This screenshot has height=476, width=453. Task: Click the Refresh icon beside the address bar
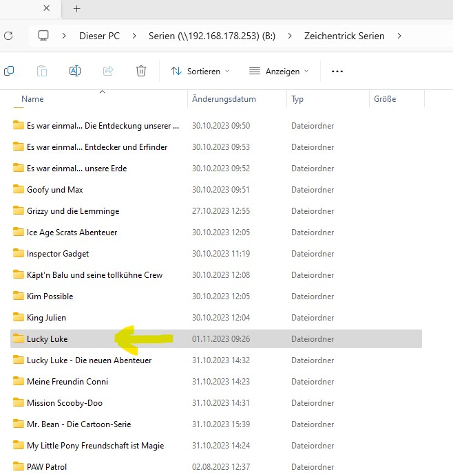[x=8, y=36]
